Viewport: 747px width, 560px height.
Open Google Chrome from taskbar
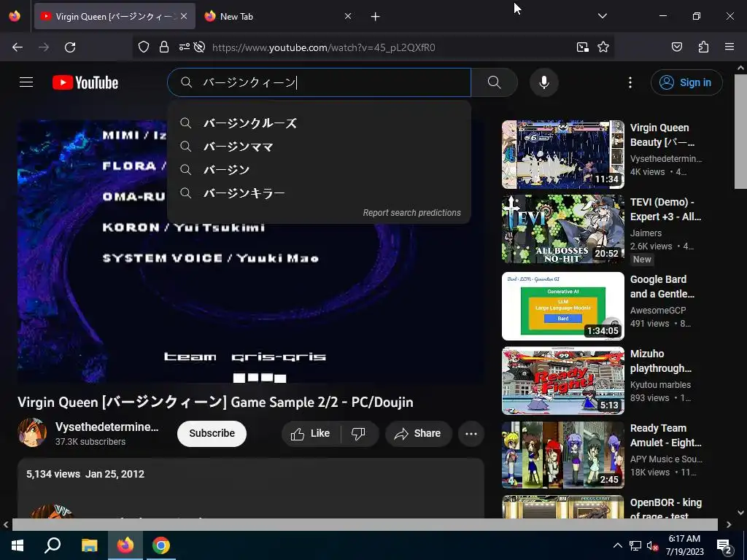(x=161, y=545)
